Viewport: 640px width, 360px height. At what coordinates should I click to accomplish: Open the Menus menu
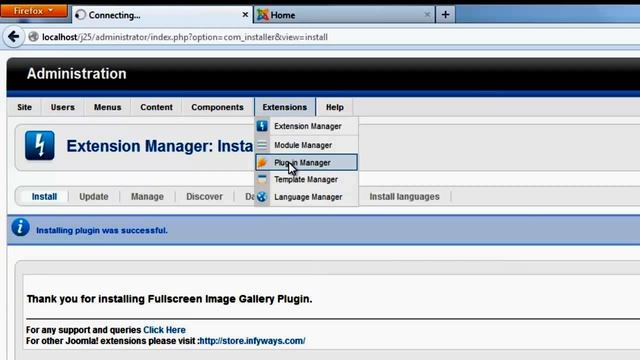[107, 107]
